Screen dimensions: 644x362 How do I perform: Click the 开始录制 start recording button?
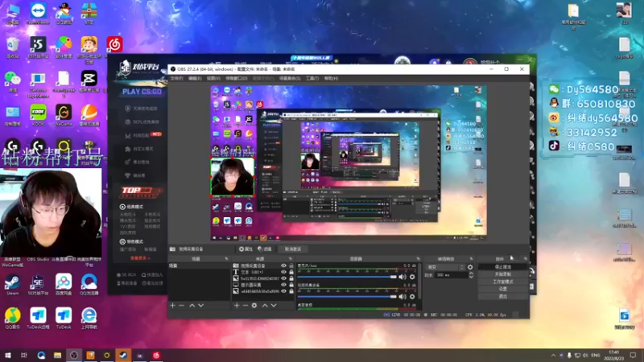tap(502, 274)
